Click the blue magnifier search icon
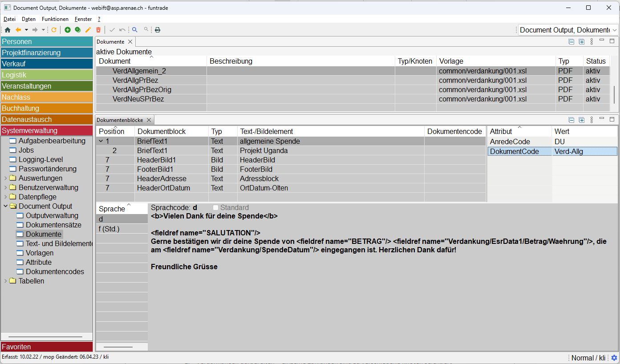This screenshot has height=364, width=620. [135, 30]
